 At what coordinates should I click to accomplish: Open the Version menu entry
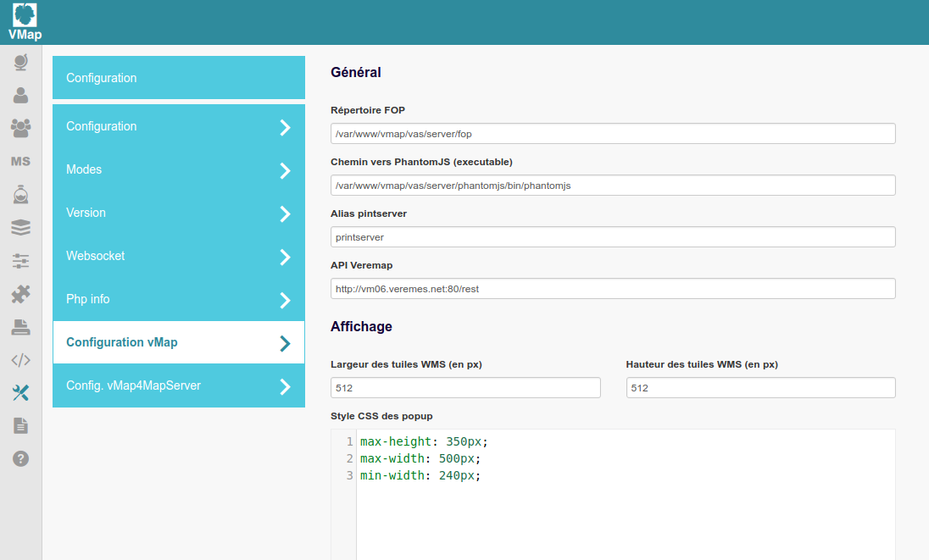pos(179,213)
